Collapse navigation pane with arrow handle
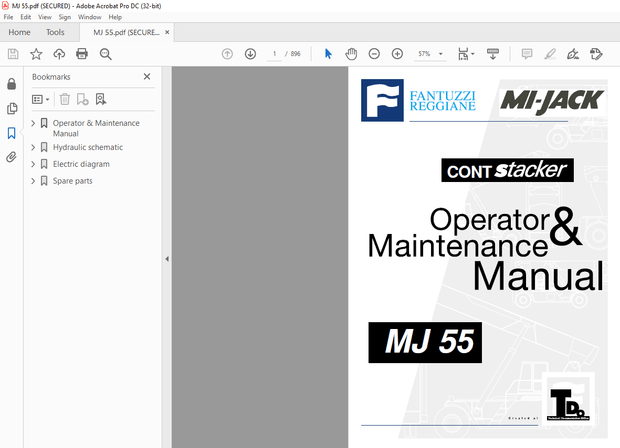This screenshot has width=620, height=448. click(167, 259)
